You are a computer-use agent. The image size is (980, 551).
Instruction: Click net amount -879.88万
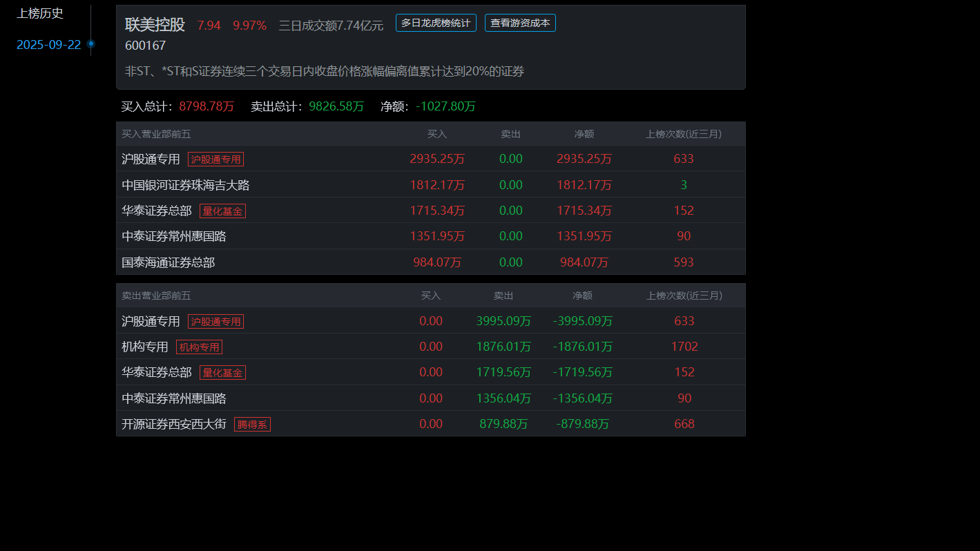coord(583,424)
